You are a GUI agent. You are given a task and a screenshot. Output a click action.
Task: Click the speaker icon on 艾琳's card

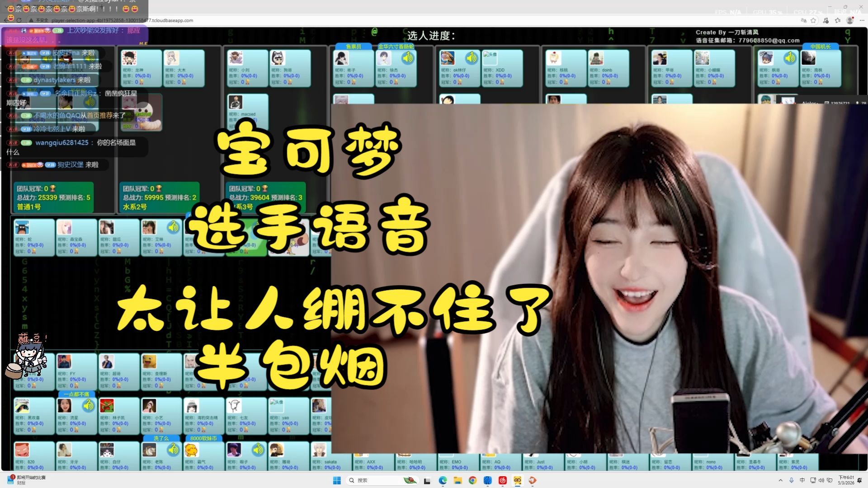tap(173, 227)
